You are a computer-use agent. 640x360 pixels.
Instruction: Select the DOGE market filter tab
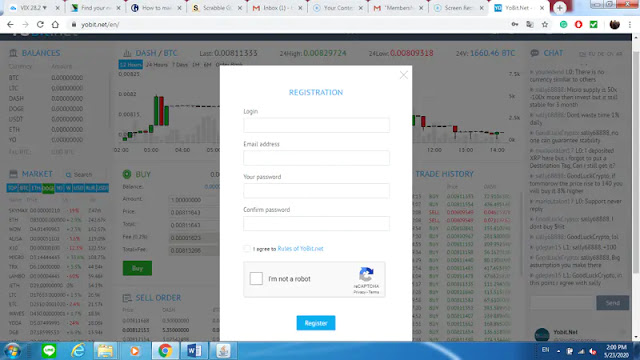point(48,188)
